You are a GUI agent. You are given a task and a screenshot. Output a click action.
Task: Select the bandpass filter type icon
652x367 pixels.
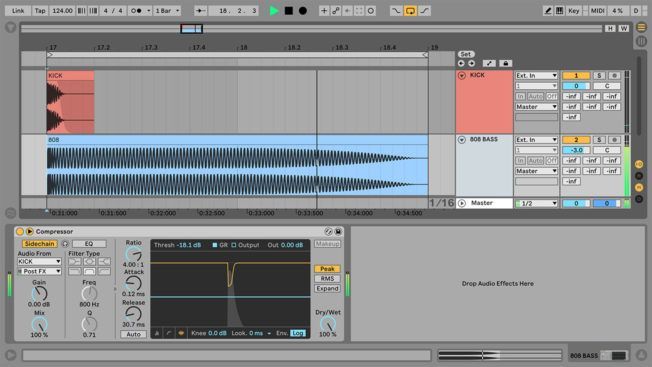[x=89, y=271]
